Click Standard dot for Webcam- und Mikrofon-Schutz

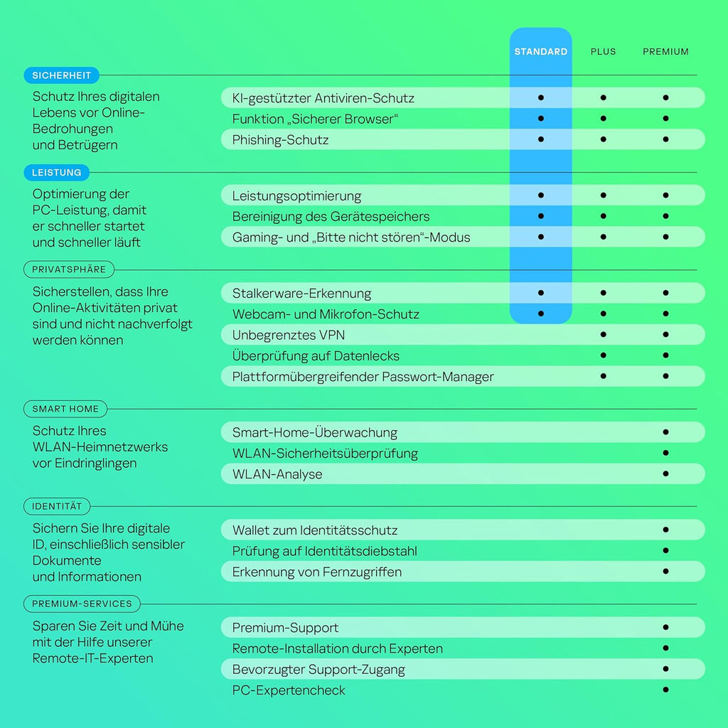541,314
